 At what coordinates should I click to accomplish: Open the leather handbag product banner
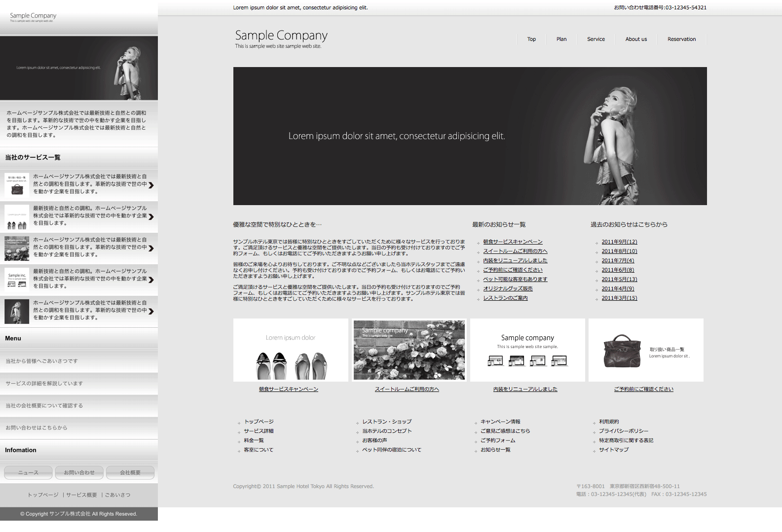(646, 350)
